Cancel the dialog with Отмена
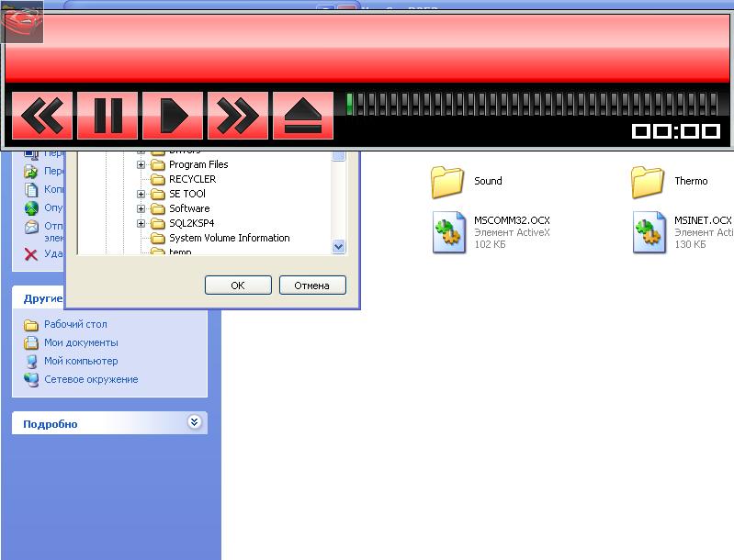The image size is (734, 560). (312, 286)
